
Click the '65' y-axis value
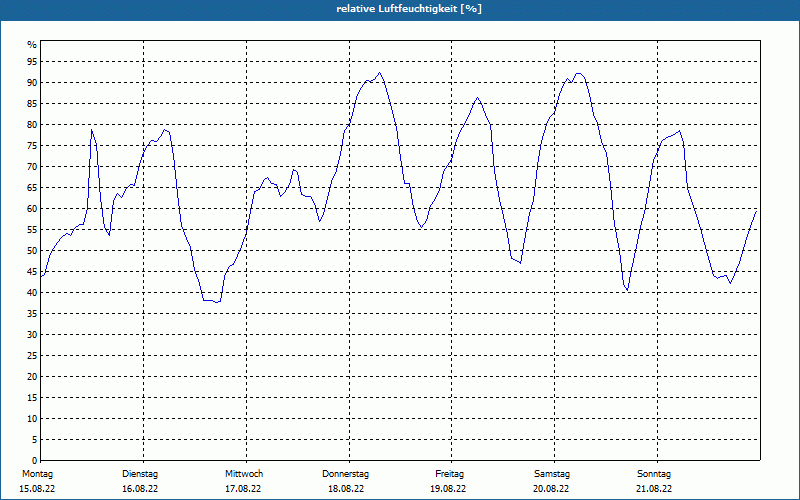[x=32, y=188]
